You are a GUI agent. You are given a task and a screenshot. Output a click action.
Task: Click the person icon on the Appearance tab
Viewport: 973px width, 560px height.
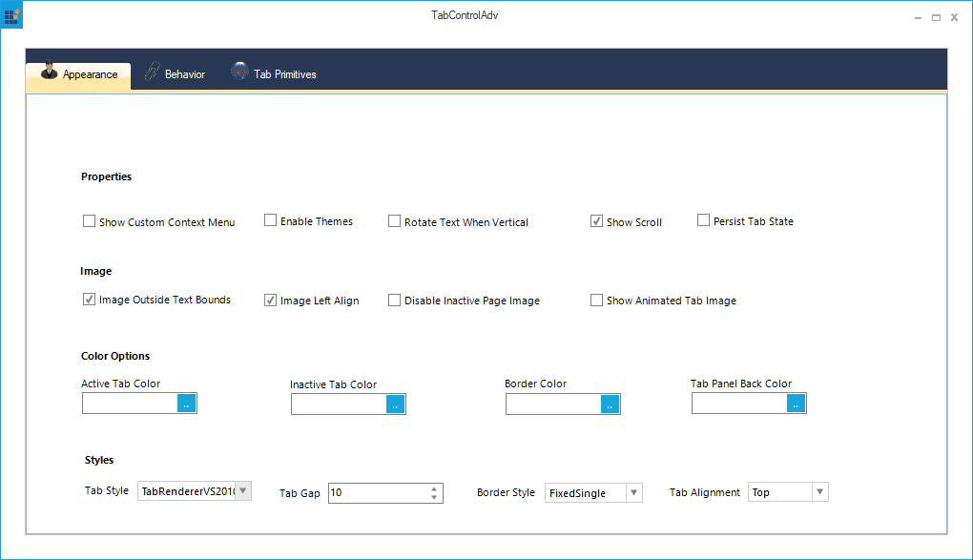tap(49, 69)
